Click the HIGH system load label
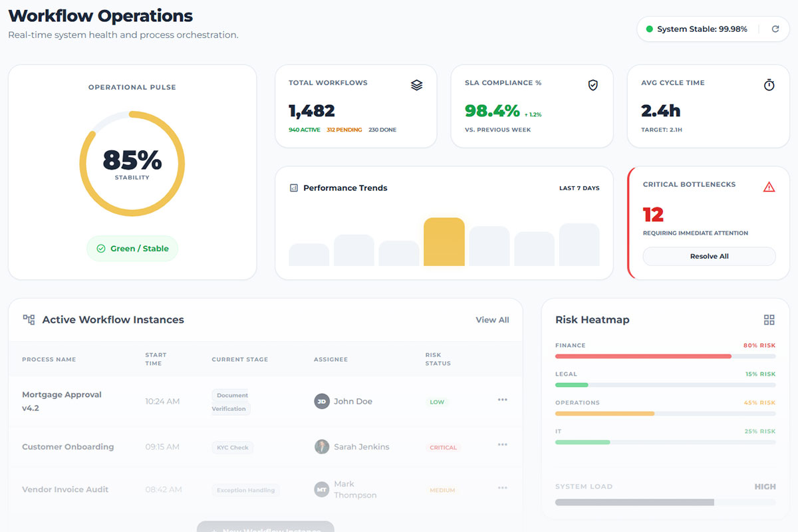 [x=765, y=487]
